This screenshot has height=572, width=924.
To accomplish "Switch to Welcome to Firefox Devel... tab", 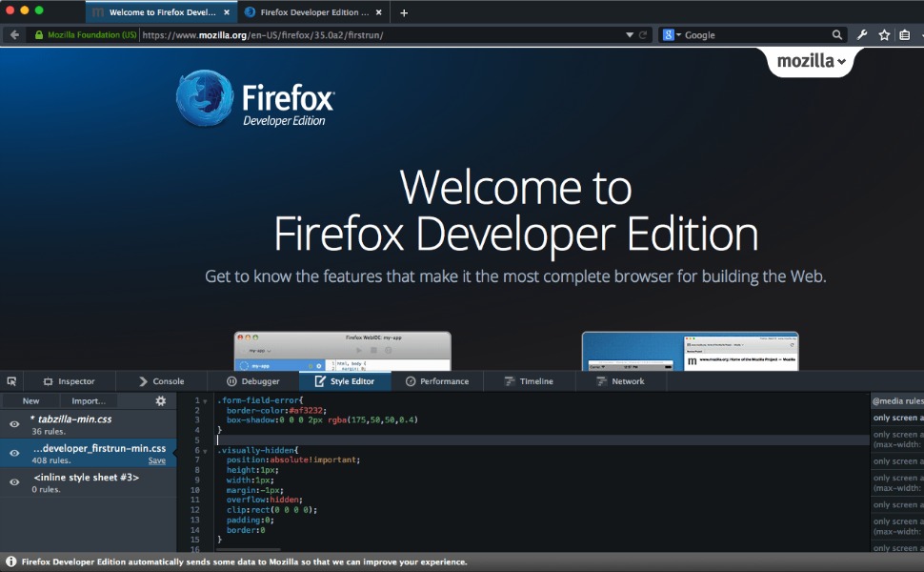I will click(162, 12).
